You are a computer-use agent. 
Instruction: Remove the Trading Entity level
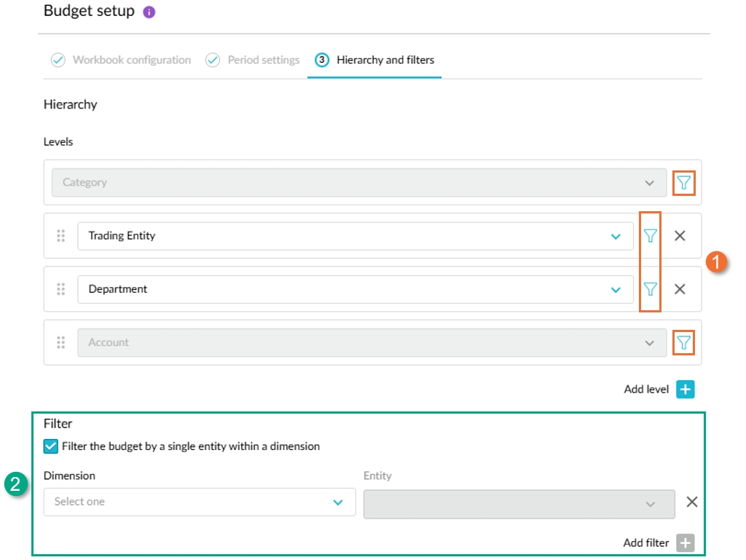click(x=680, y=236)
